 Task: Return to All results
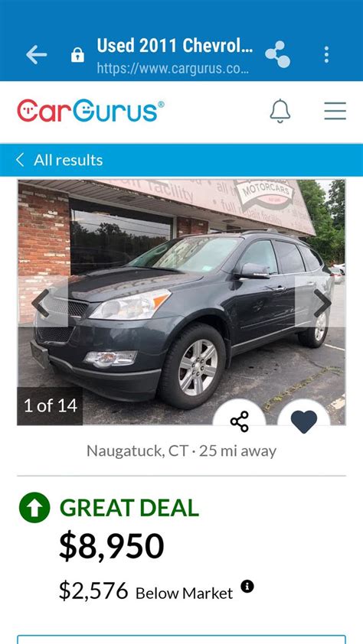60,160
